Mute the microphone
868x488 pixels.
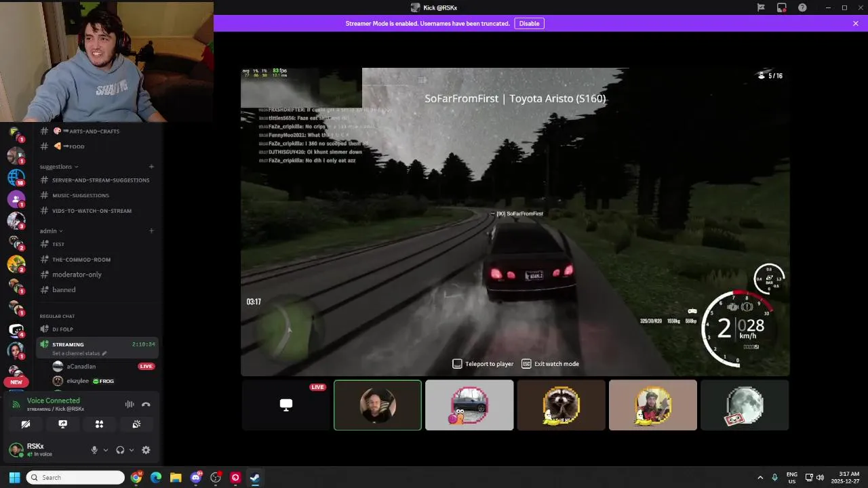(94, 450)
